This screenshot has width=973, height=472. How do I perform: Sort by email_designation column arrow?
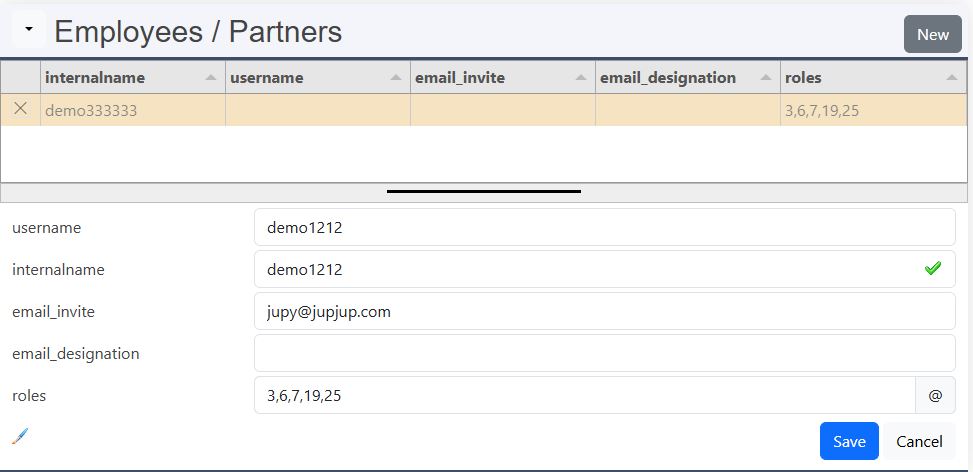(766, 78)
